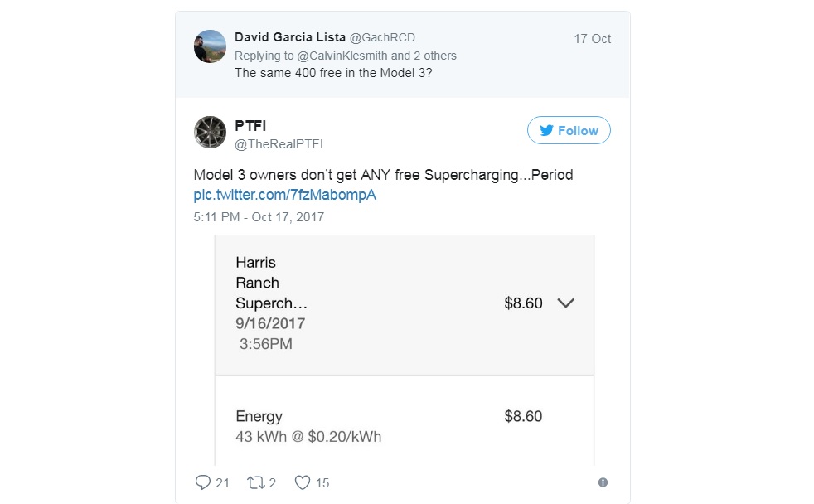
Task: Open David Garcia Lista's profile avatar
Action: [x=210, y=46]
